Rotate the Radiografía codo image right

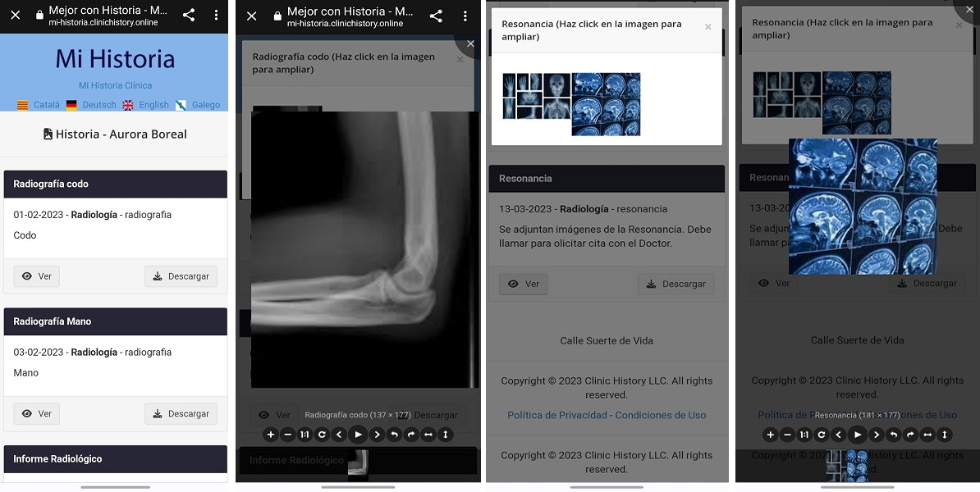pos(411,435)
